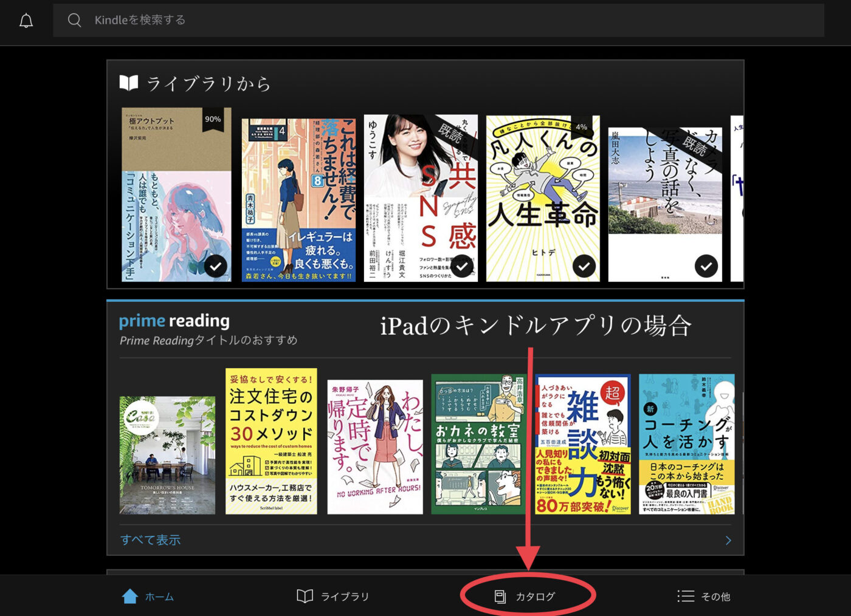Click the その他 list menu icon
851x616 pixels.
686,596
